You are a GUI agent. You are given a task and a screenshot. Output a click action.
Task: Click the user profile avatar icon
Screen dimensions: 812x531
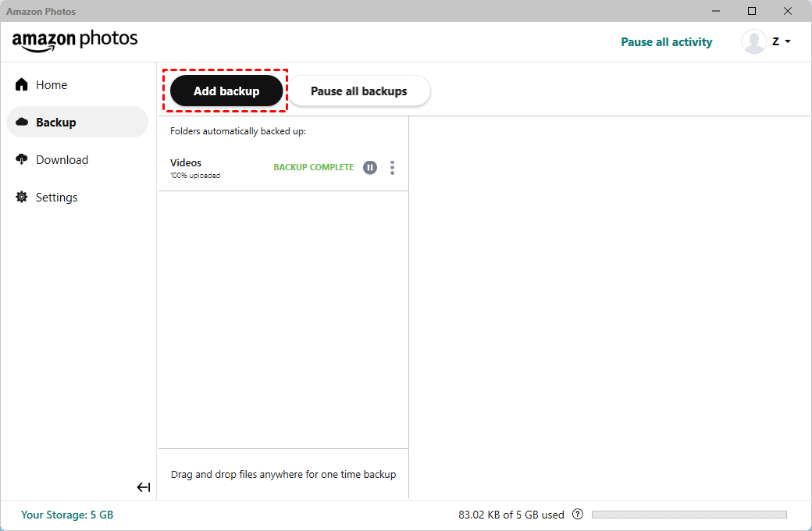click(753, 41)
